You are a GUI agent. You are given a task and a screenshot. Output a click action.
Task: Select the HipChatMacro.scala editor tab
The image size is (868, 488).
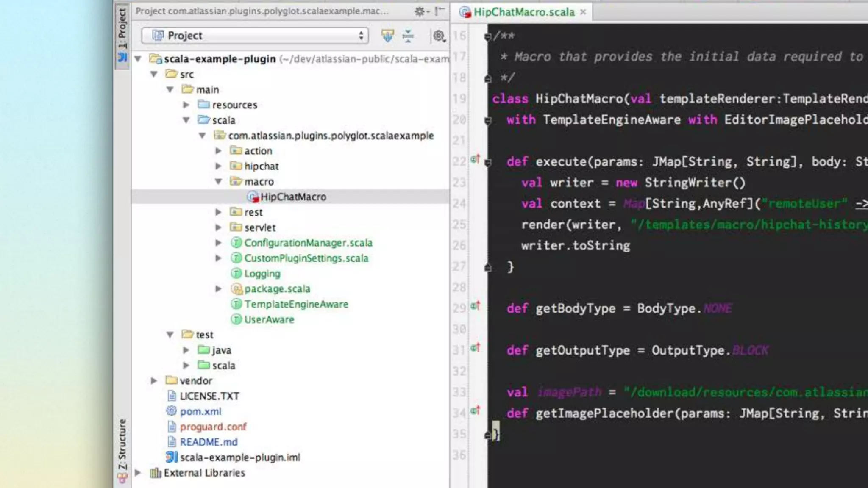[x=523, y=12]
